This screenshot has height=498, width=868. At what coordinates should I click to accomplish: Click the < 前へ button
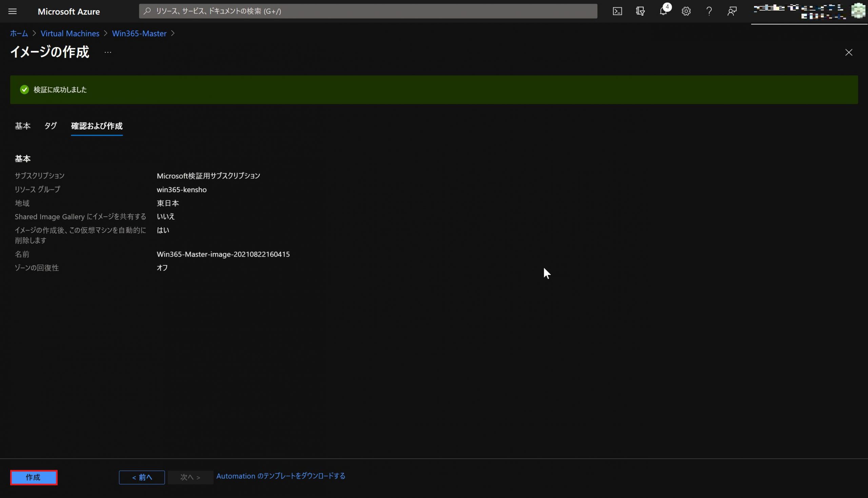[x=142, y=477]
